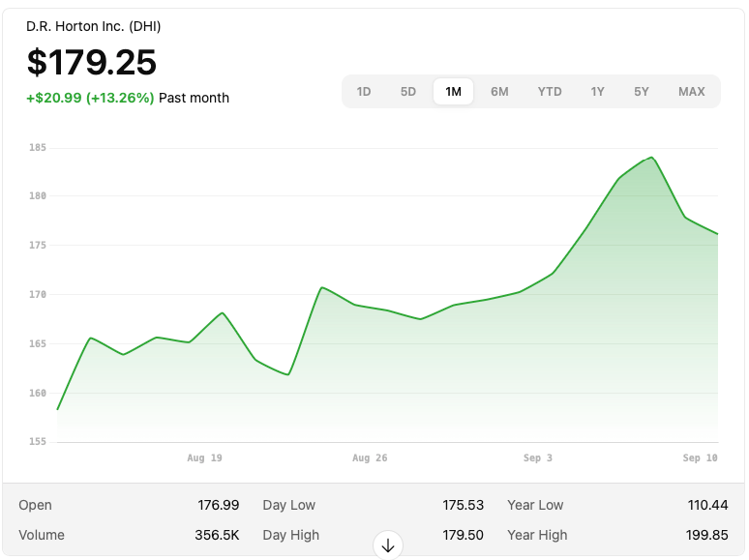Click the Sep 10 date axis label
The height and width of the screenshot is (560, 749).
700,457
